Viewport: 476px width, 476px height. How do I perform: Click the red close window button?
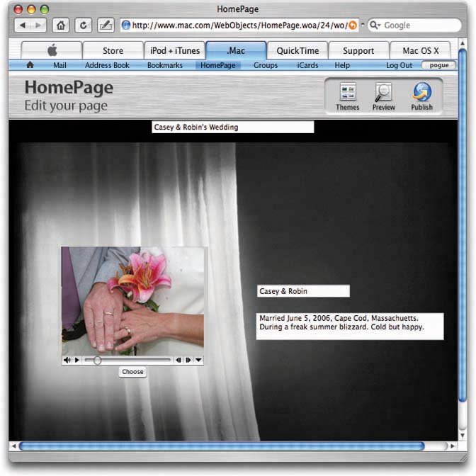point(18,9)
